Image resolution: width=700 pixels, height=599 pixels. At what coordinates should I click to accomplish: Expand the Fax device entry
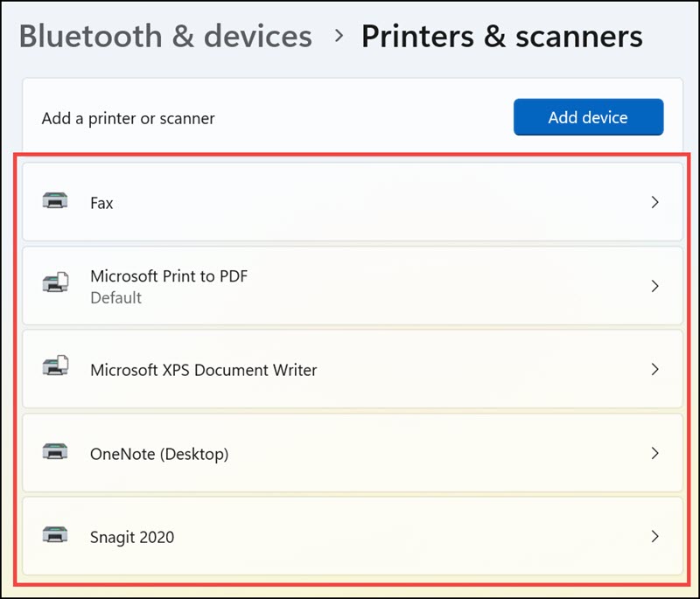click(654, 202)
